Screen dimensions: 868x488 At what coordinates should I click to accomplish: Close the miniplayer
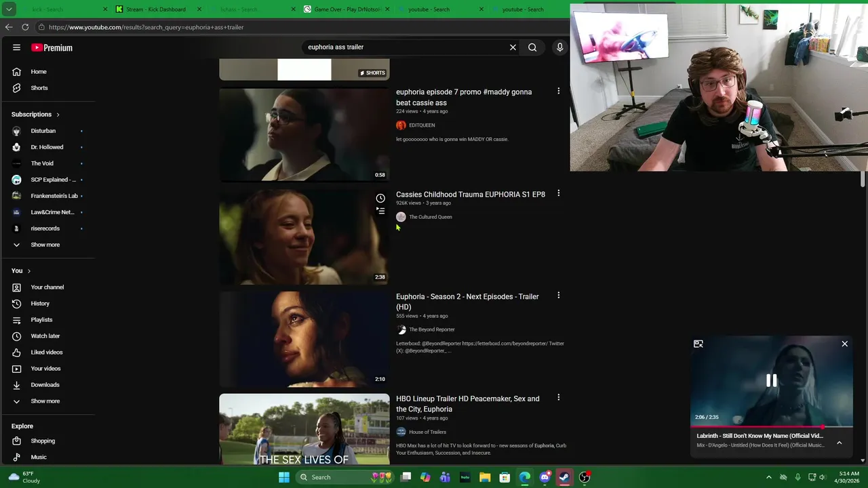click(844, 344)
